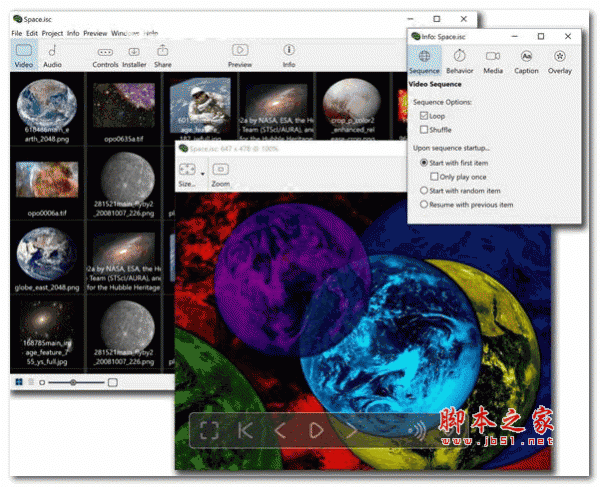Viewport: 600px width, 487px height.
Task: Select Resume with previous item radio button
Action: point(424,204)
